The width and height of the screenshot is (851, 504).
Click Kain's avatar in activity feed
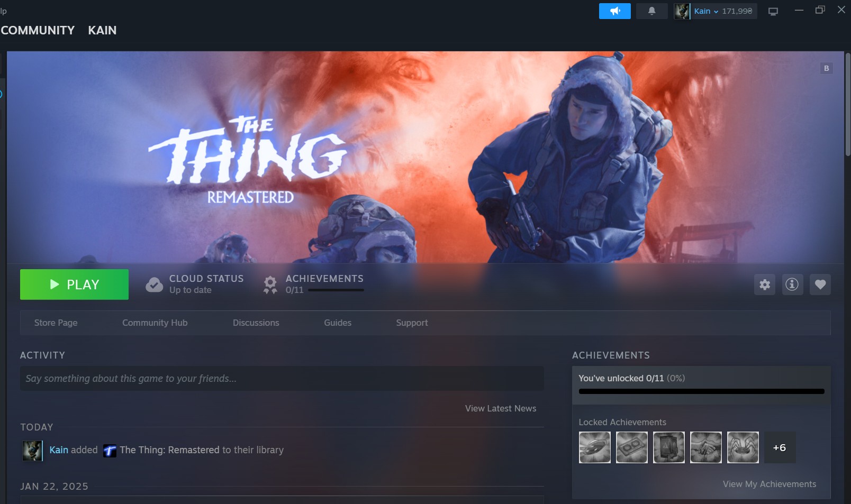(32, 451)
